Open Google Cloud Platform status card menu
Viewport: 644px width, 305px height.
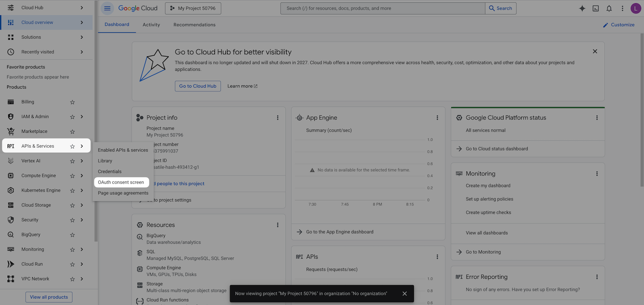(x=597, y=117)
